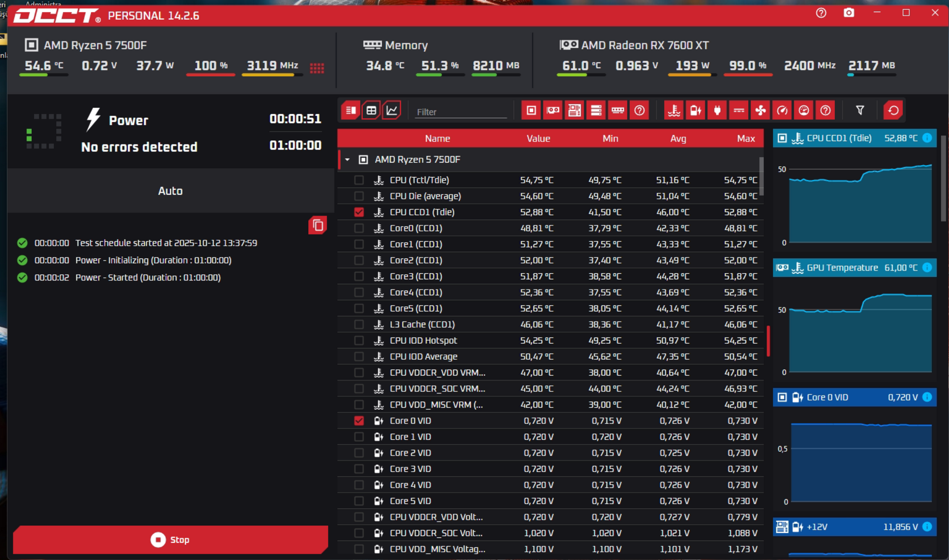Sort by the Avg column header

click(678, 138)
